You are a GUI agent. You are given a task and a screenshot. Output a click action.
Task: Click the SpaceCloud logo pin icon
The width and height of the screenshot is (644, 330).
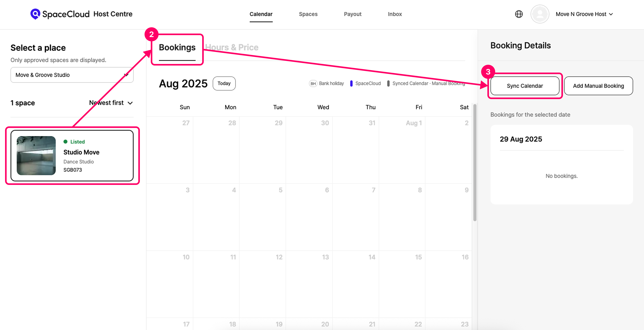(35, 14)
